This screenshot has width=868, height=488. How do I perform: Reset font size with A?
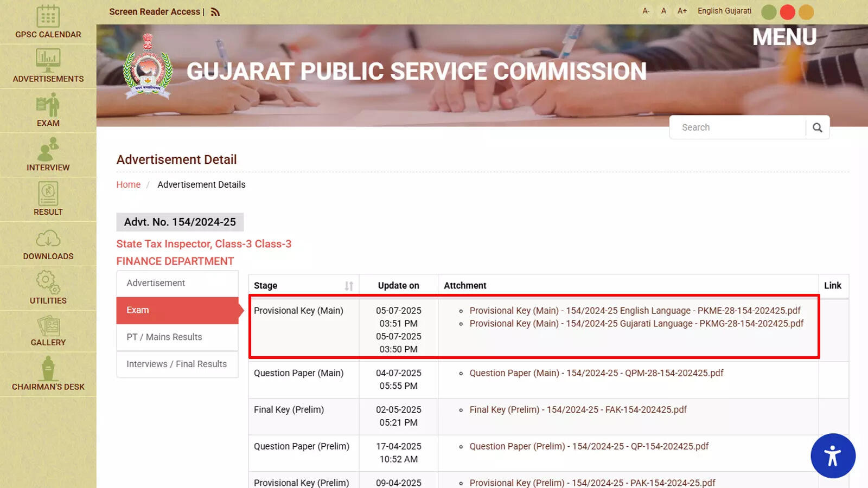click(x=663, y=11)
